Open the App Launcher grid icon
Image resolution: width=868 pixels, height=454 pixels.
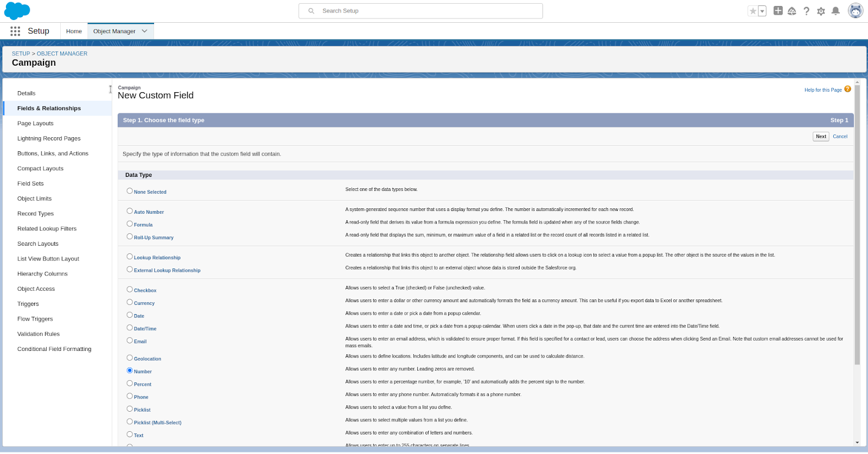(x=15, y=31)
